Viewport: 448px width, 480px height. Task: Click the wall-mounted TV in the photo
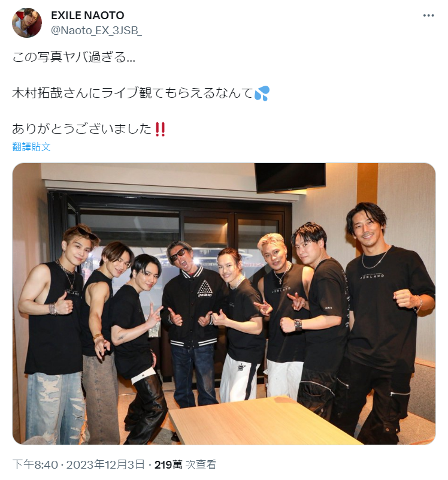[x=290, y=177]
